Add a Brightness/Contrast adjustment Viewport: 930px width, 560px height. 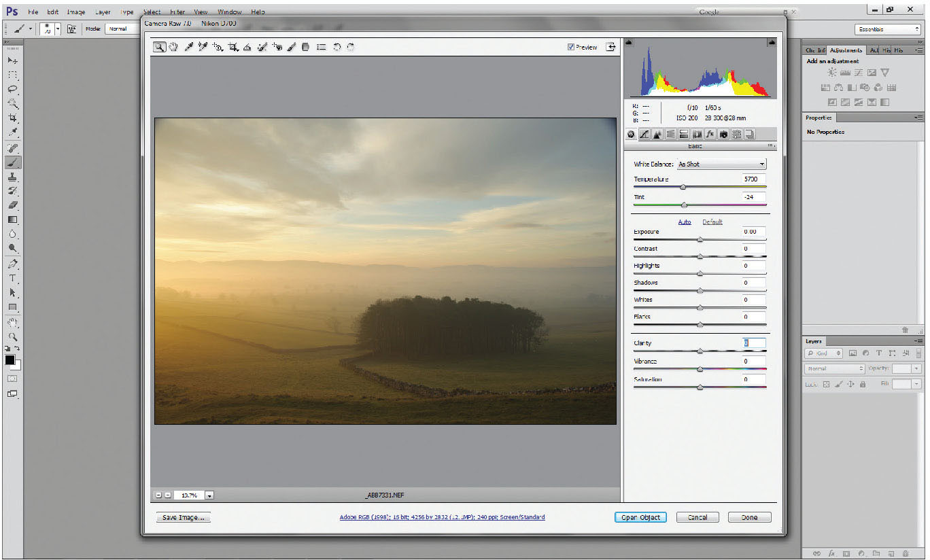(832, 73)
